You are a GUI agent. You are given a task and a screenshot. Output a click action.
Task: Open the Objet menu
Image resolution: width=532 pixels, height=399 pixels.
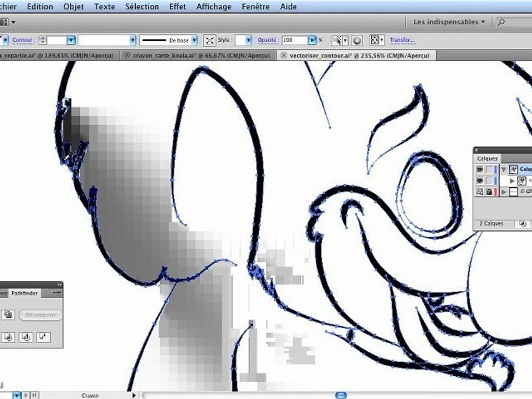point(73,7)
